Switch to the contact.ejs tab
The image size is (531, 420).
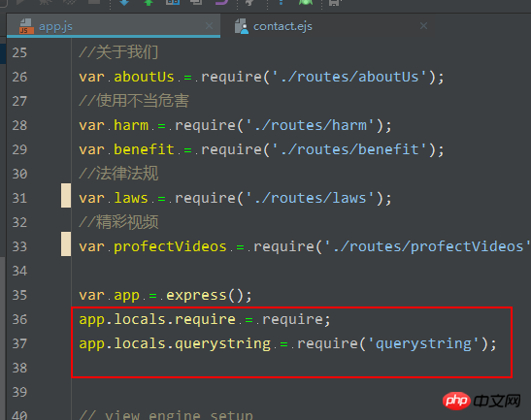click(x=282, y=26)
